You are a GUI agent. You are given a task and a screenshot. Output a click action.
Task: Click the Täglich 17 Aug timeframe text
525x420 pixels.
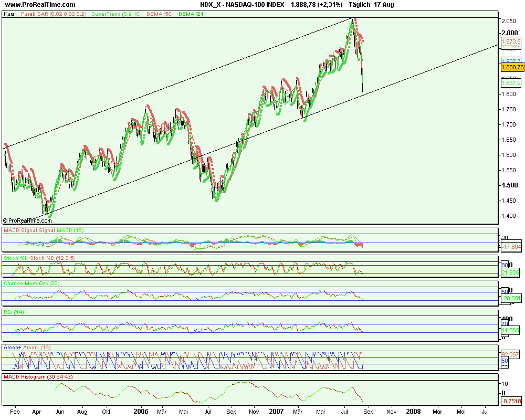pyautogui.click(x=371, y=5)
